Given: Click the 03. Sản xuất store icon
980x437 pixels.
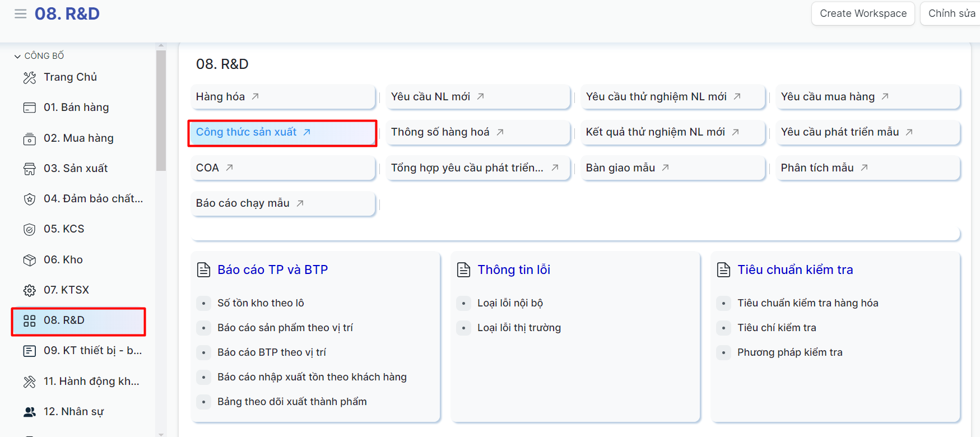Looking at the screenshot, I should 30,169.
